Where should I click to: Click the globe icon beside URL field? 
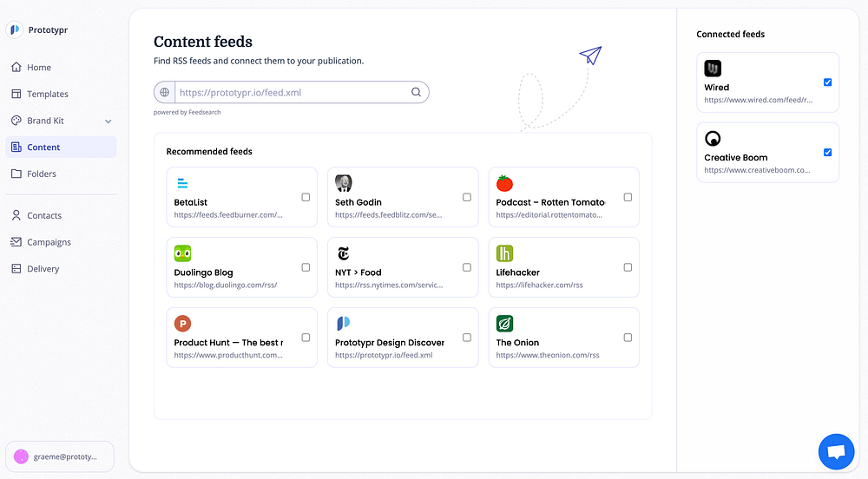point(164,92)
